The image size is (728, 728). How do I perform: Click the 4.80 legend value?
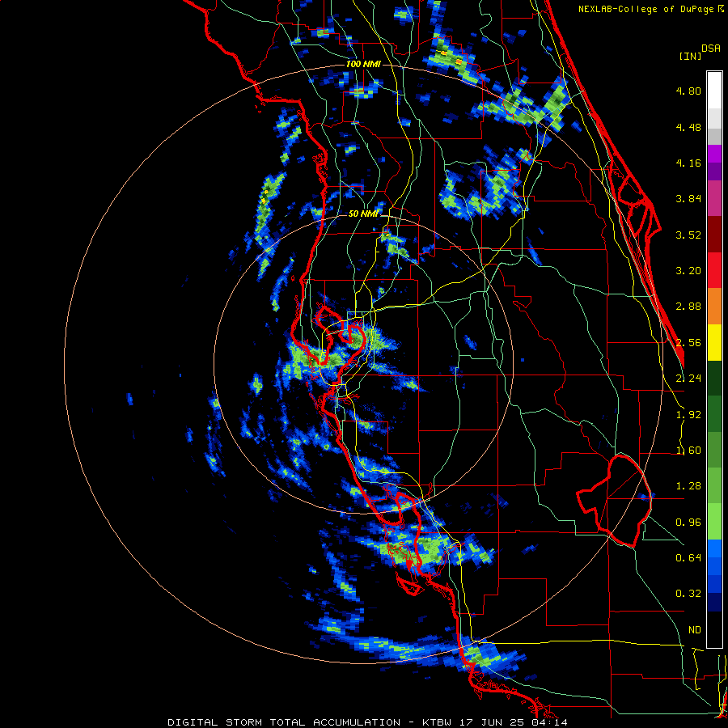[688, 91]
